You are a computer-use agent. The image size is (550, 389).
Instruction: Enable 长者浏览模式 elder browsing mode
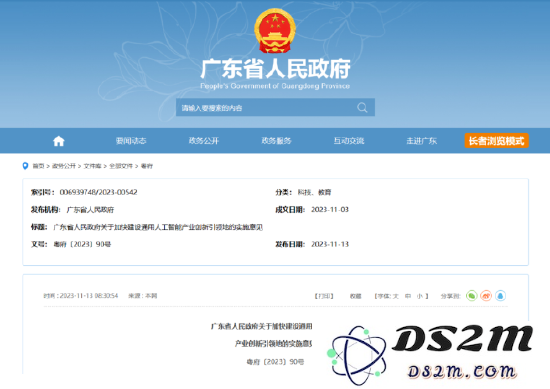click(x=496, y=141)
